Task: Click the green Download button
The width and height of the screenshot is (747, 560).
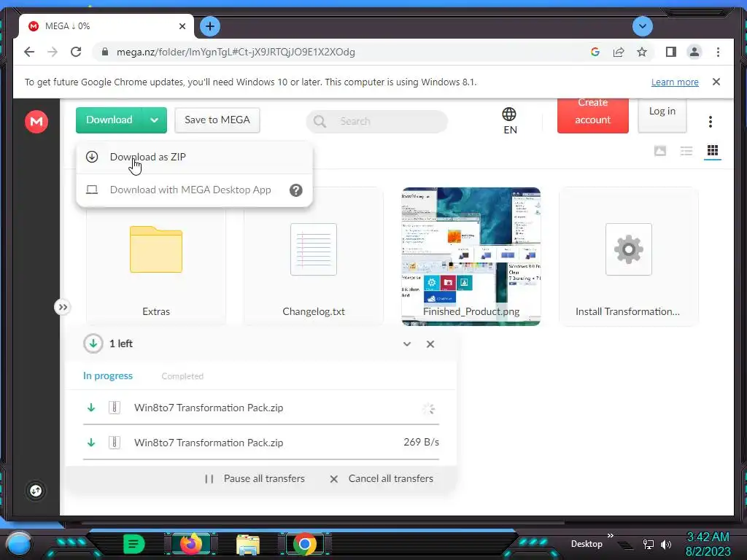Action: pos(109,120)
